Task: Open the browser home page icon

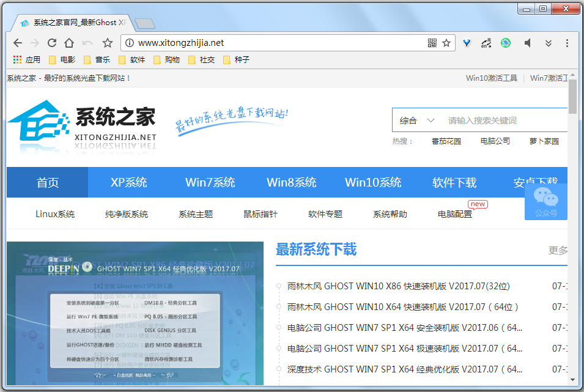Action: click(69, 43)
